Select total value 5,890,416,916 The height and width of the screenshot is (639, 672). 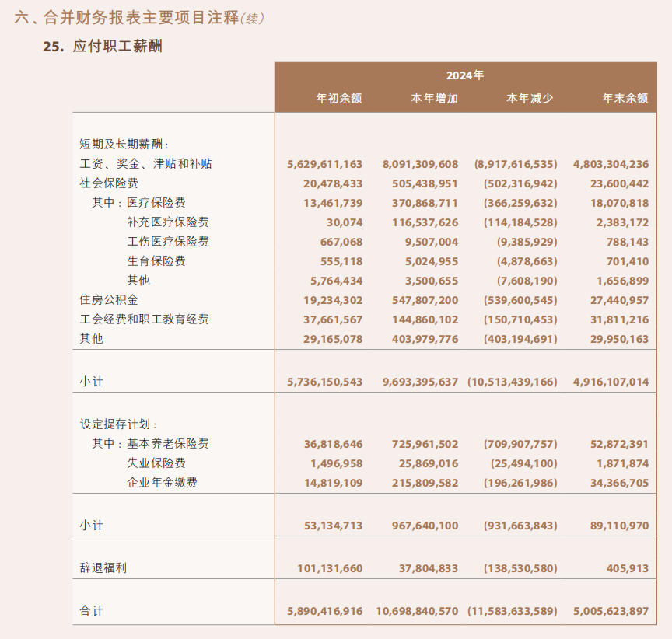324,612
